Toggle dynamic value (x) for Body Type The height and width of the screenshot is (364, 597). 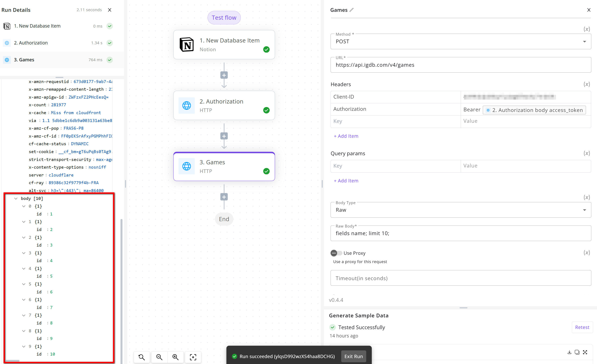(x=587, y=197)
